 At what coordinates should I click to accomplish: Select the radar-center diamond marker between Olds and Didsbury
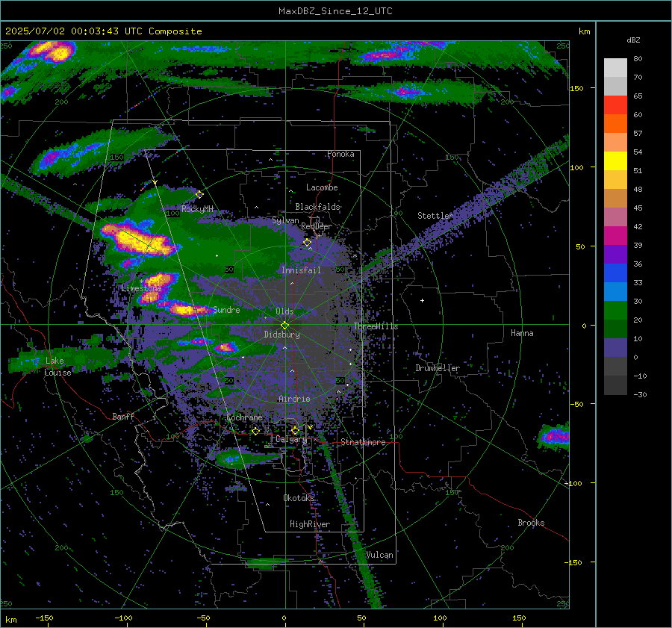[x=284, y=326]
